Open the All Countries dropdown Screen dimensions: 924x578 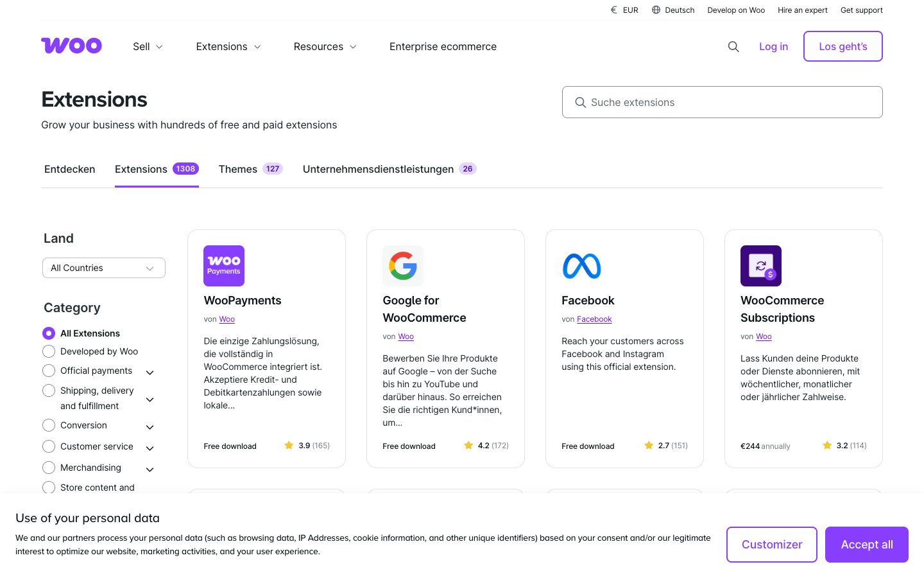point(103,268)
